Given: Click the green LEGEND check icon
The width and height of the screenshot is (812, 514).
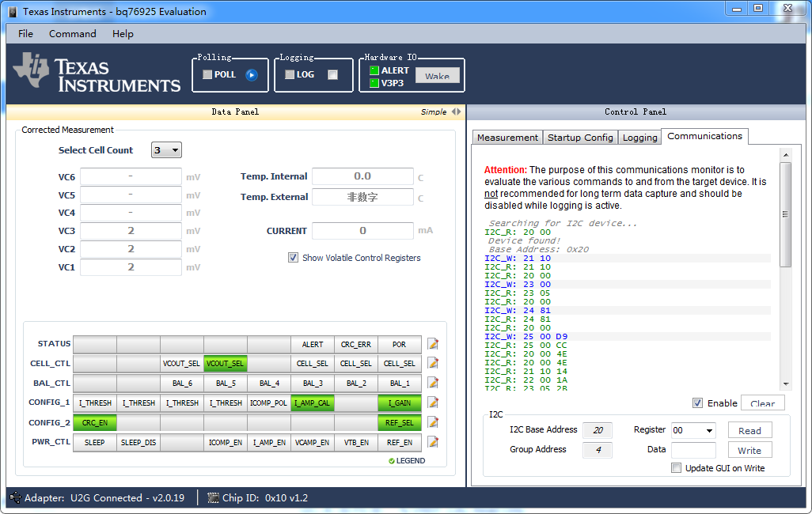Looking at the screenshot, I should 392,461.
